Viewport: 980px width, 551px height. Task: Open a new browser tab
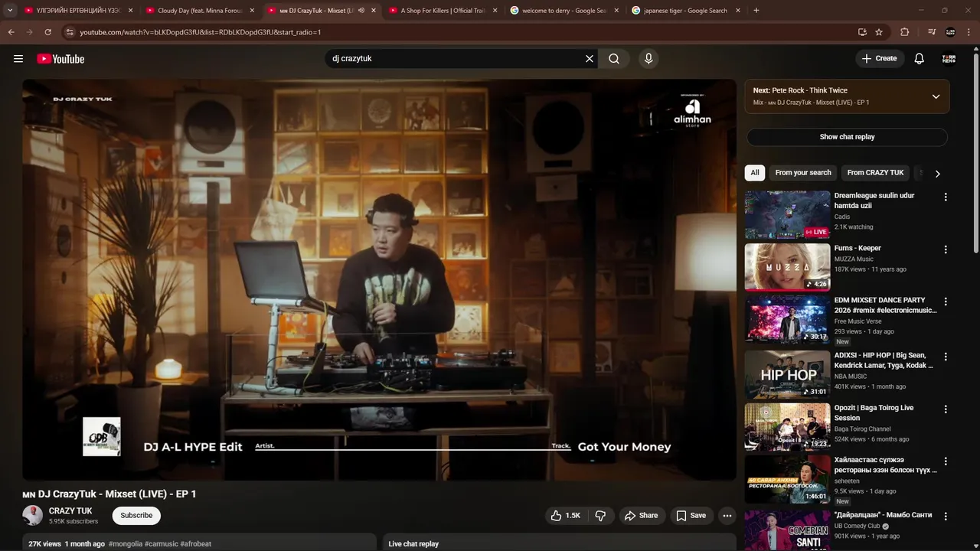point(756,11)
